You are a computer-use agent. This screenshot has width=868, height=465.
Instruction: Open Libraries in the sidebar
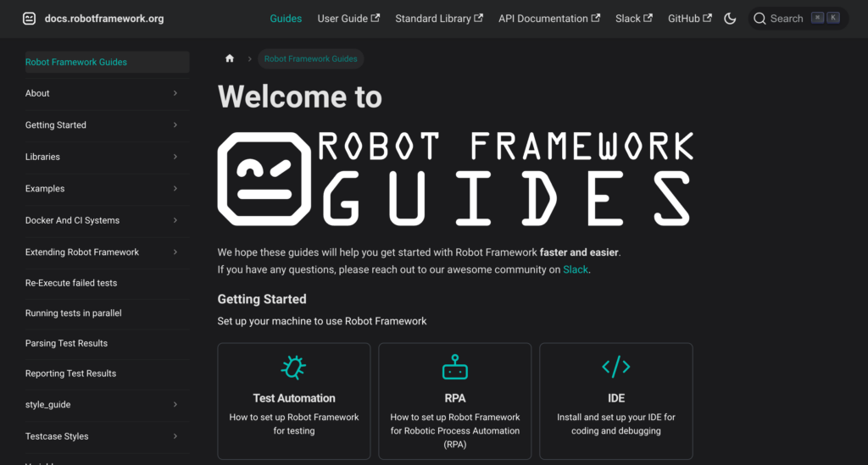[42, 157]
